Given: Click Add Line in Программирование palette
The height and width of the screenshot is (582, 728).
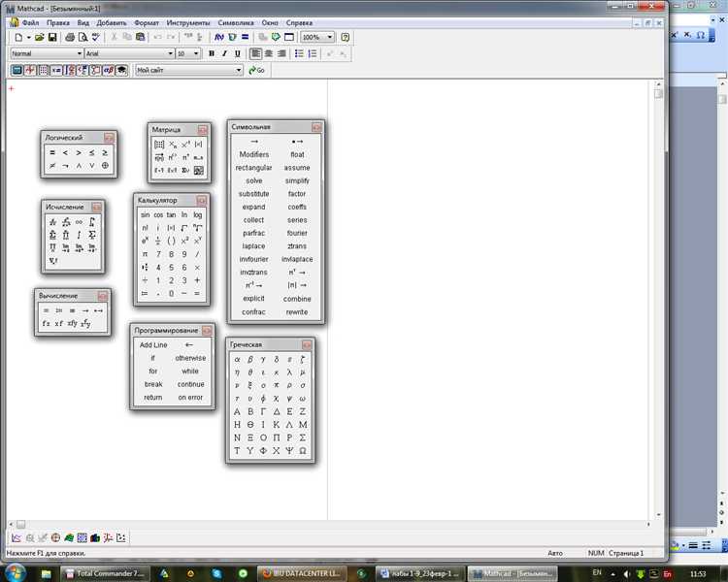Looking at the screenshot, I should point(153,344).
